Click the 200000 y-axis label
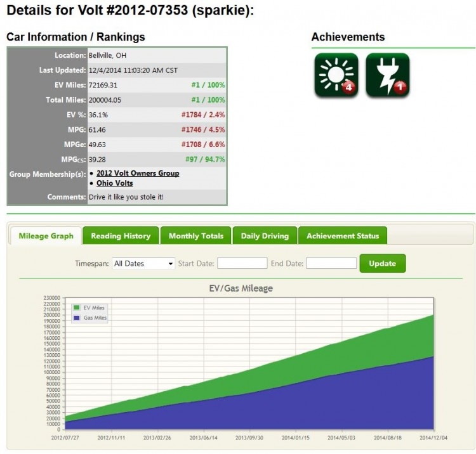The height and width of the screenshot is (454, 476). 52,315
